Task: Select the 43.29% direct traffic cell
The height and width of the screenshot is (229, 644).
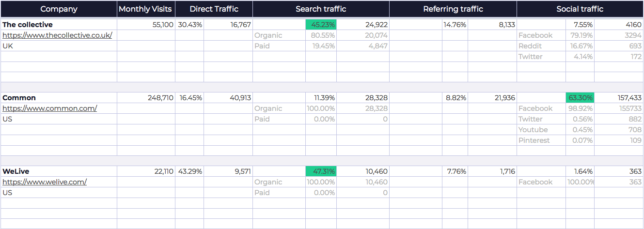Action: (x=189, y=171)
